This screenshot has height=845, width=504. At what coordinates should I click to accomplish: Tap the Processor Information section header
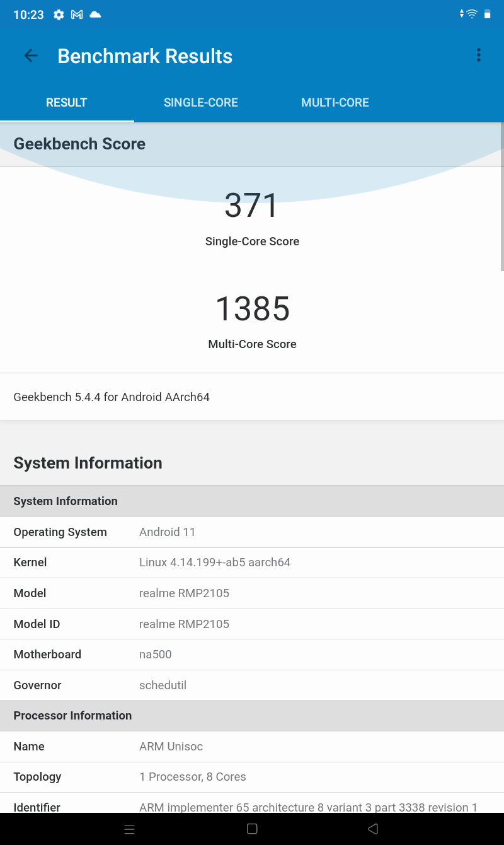(x=252, y=716)
